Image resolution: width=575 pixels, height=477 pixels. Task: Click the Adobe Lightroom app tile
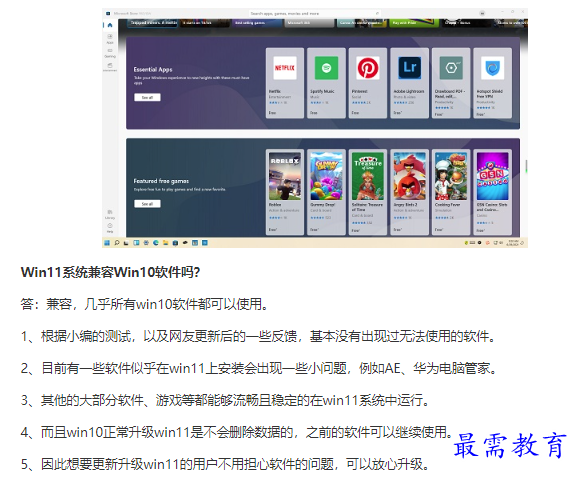coord(409,83)
